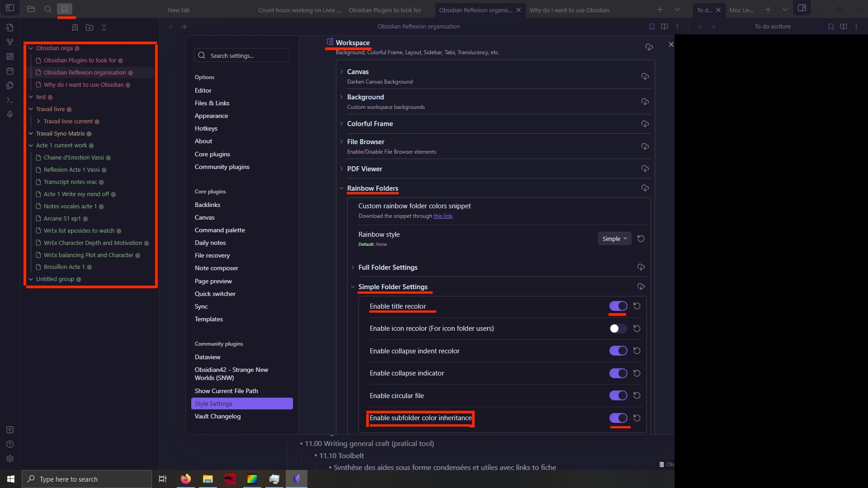Toggle reading view for the note
Viewport: 868px width, 488px height.
[x=665, y=27]
